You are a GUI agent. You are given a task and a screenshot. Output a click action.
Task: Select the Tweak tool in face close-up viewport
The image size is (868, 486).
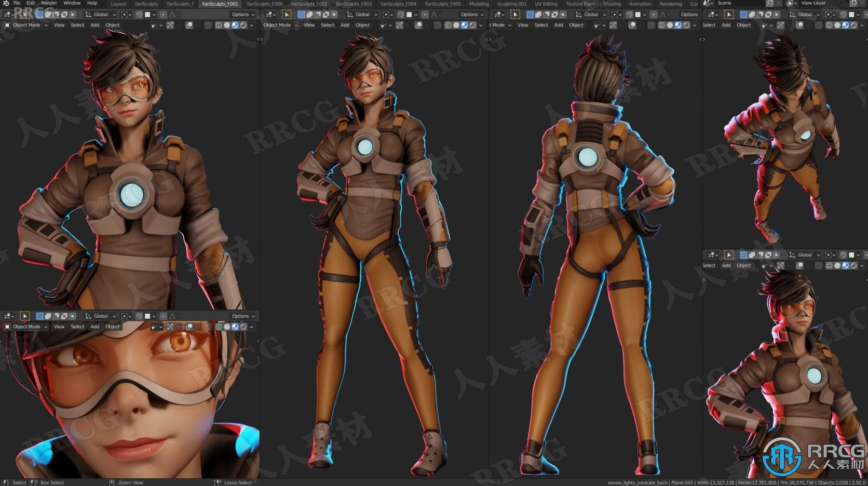[25, 316]
